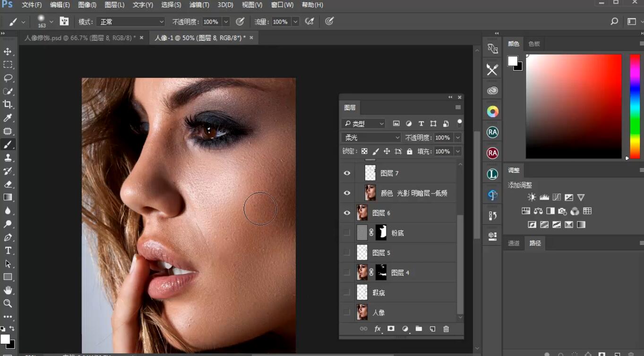The image size is (644, 356).
Task: Hide the 颜色 光影 明暗层 layer
Action: [347, 193]
